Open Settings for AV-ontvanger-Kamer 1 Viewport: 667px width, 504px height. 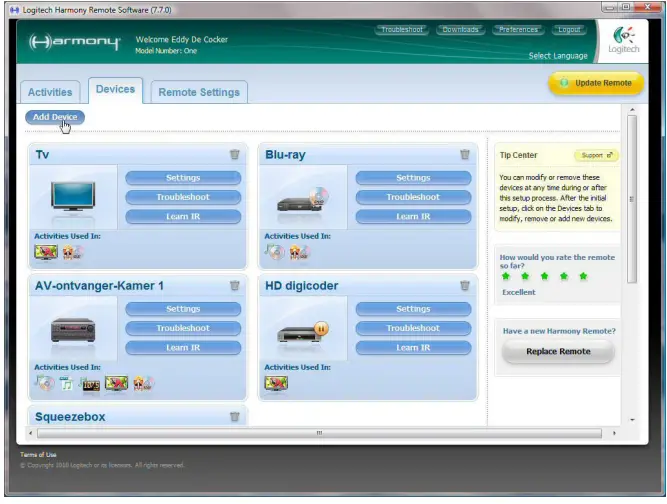coord(183,309)
